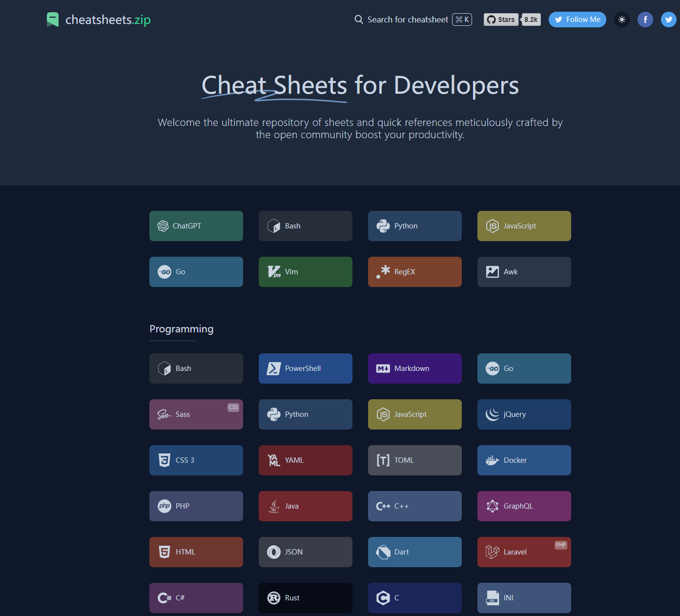
Task: Open the Sass cheatsheet card
Action: tap(196, 414)
